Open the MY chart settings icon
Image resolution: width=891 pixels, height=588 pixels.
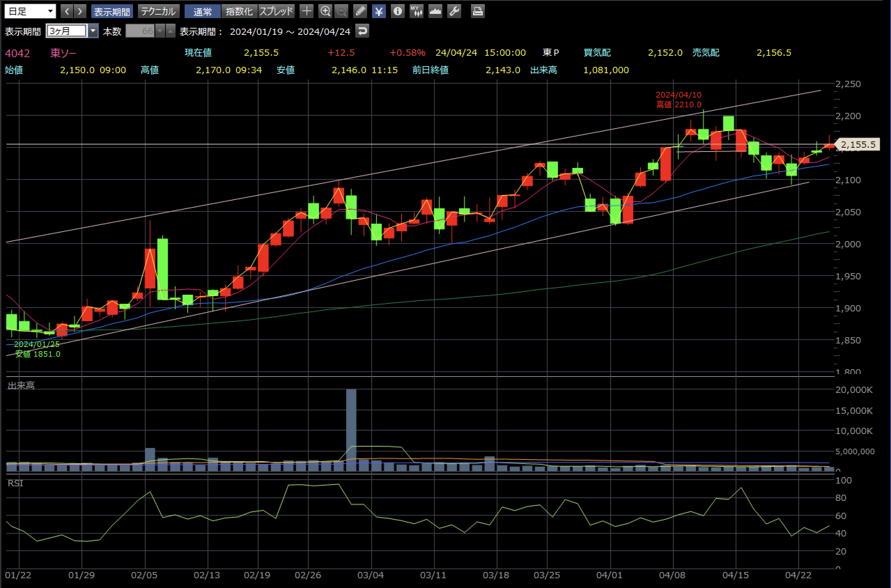pos(416,11)
